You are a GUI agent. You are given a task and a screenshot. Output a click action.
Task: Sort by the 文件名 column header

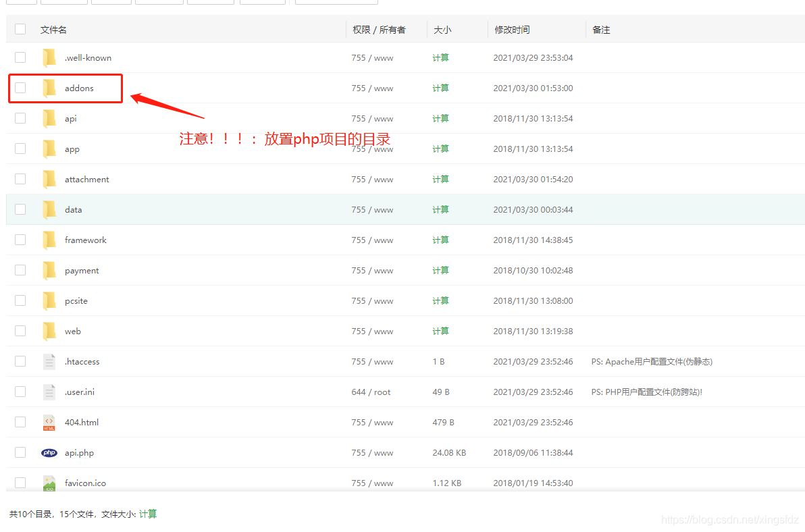53,30
